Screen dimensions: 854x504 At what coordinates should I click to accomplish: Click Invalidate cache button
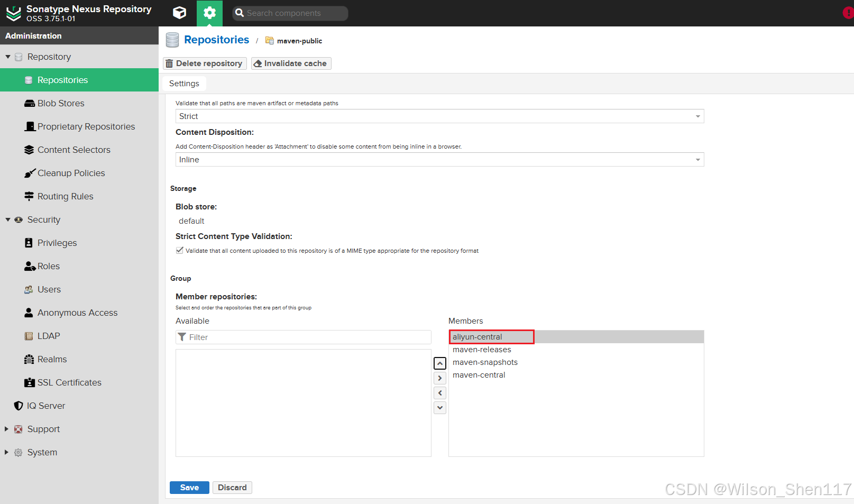pos(291,63)
